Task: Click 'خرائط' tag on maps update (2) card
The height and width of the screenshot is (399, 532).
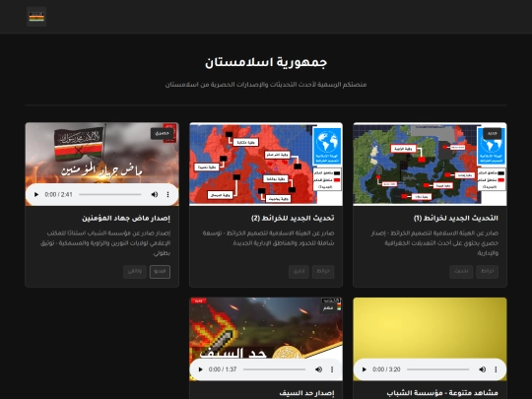Action: pyautogui.click(x=323, y=272)
